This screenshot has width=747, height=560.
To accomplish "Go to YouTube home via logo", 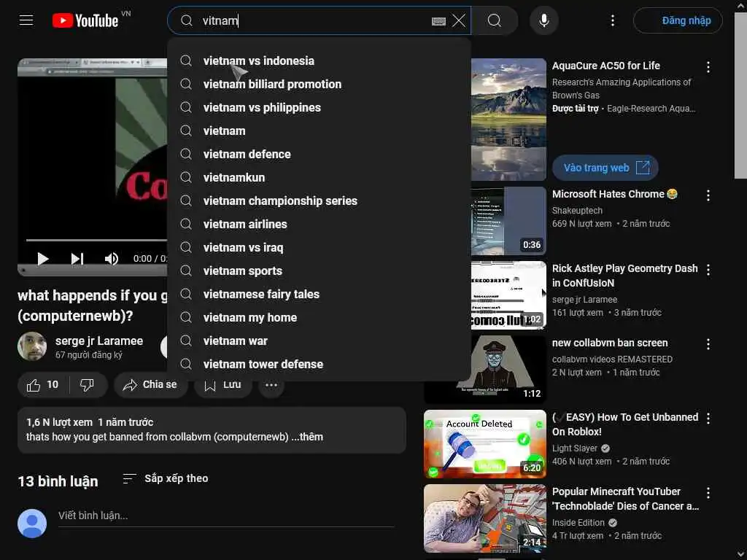I will (86, 20).
